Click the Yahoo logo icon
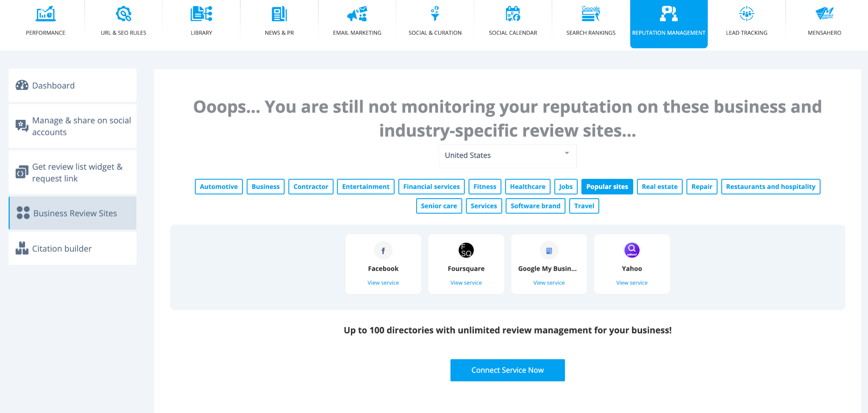Screen dimensions: 868x413 [x=632, y=250]
